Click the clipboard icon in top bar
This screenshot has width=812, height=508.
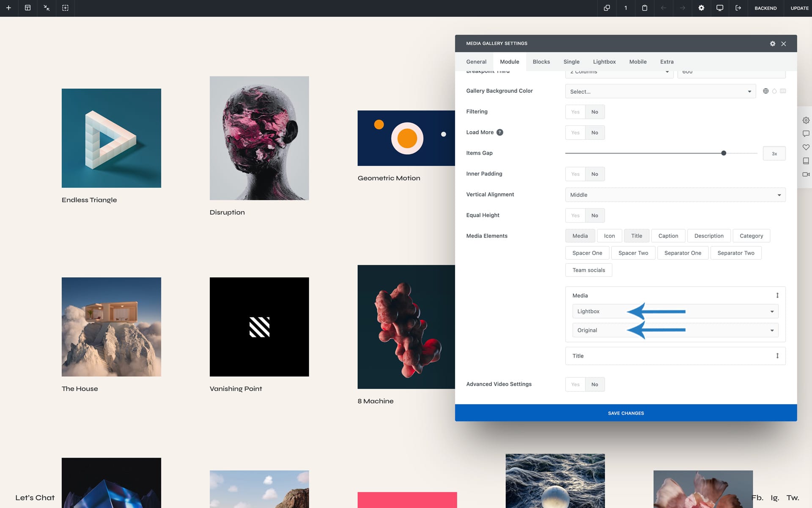(x=645, y=8)
